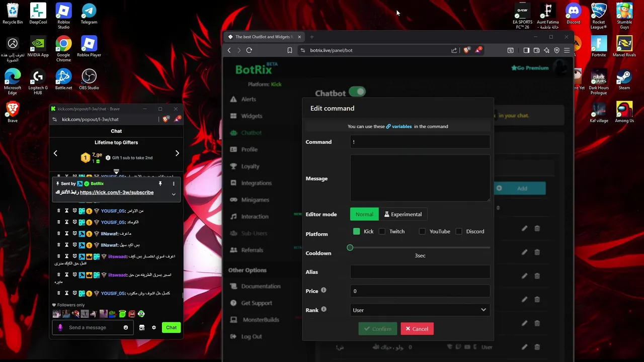The image size is (644, 362).
Task: Open the Rank info tooltip icon
Action: click(324, 309)
